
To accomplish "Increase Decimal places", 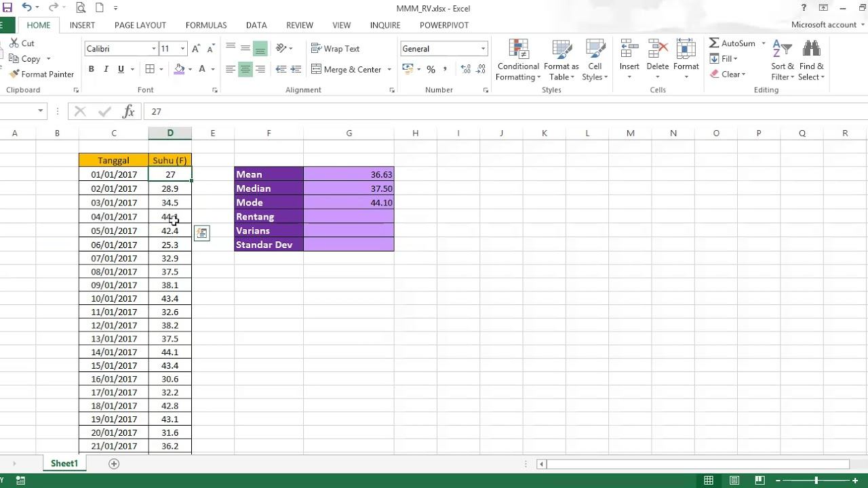I will click(466, 69).
